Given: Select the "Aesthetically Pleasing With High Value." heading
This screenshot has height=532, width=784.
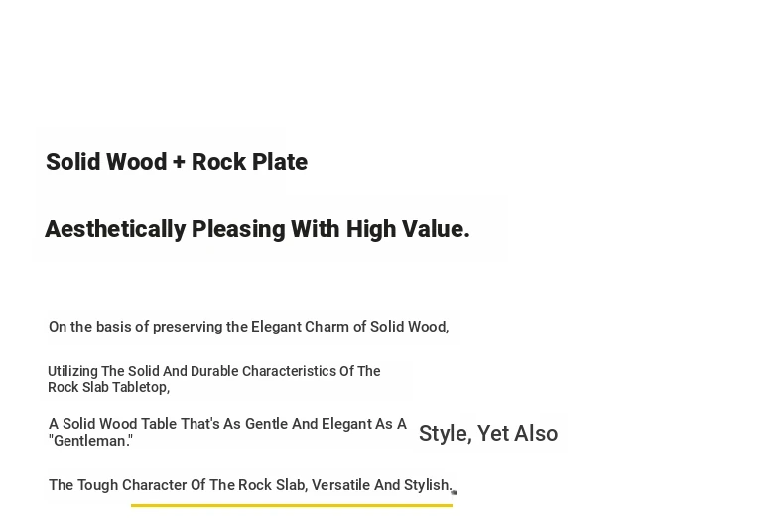Looking at the screenshot, I should point(257,229).
